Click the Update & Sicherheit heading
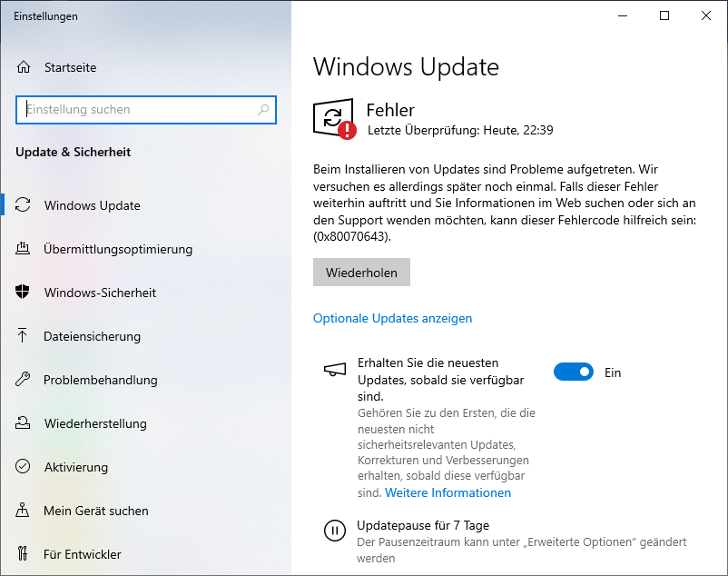 coord(73,152)
